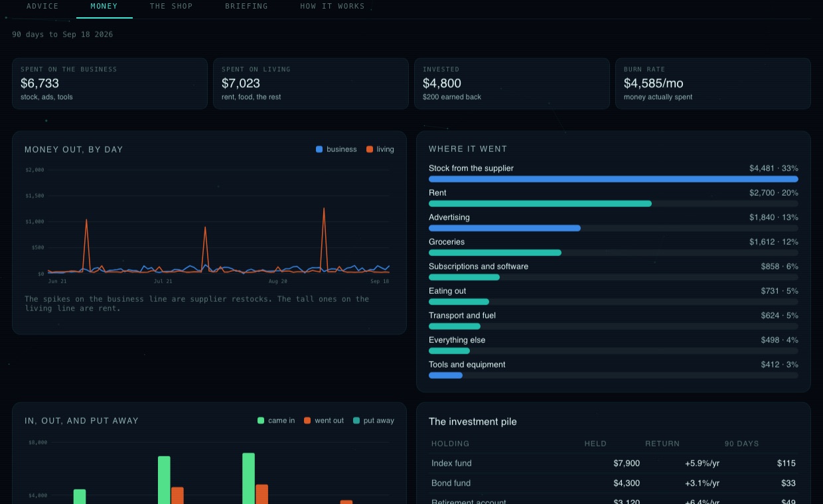This screenshot has height=504, width=823.
Task: Click the Tools and equipment bar
Action: (613, 375)
